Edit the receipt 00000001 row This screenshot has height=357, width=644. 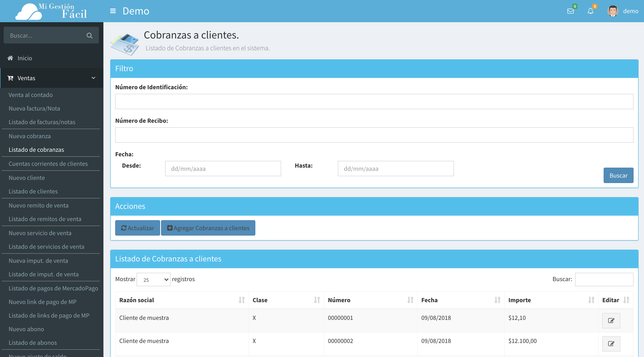pos(611,321)
